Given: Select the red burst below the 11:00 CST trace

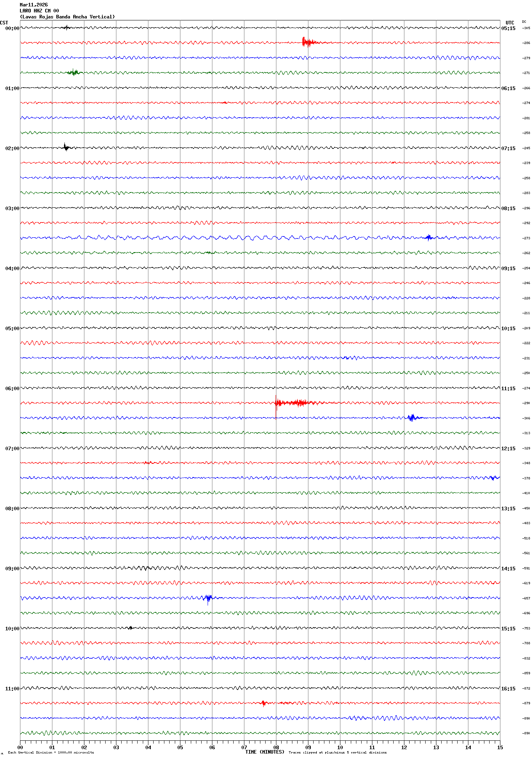Looking at the screenshot, I should (x=263, y=703).
